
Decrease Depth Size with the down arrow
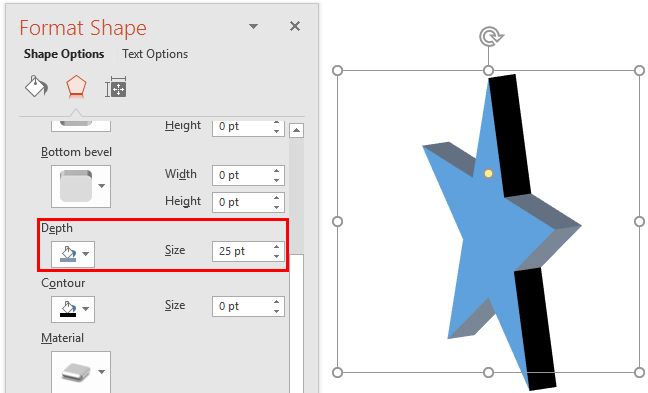(x=277, y=256)
